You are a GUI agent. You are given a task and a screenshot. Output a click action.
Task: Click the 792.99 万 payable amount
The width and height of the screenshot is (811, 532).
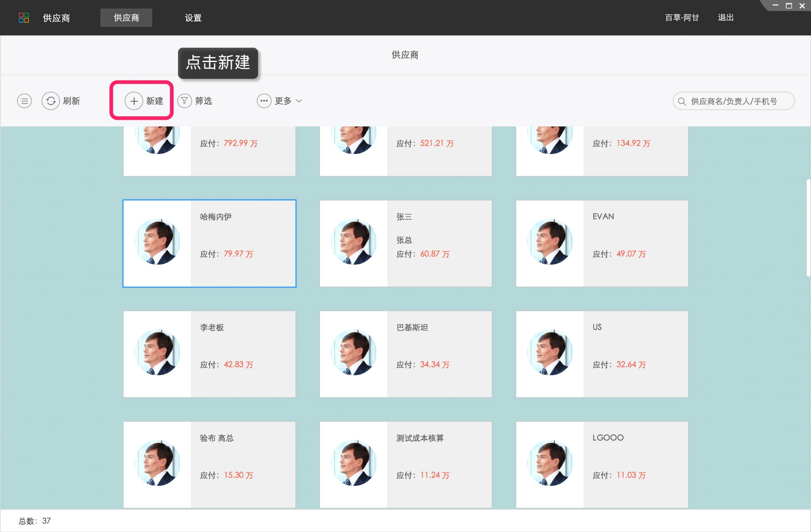[x=241, y=143]
